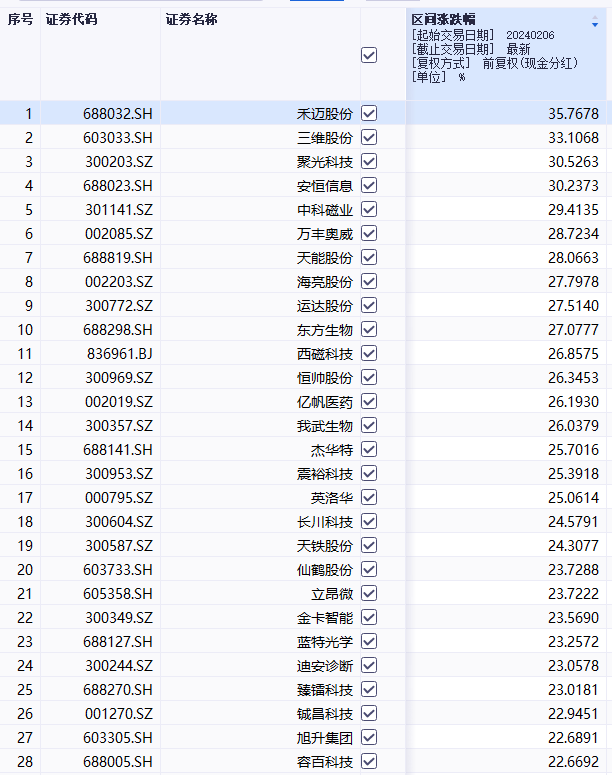612x775 pixels.
Task: Toggle checkbox in 长川科技 row
Action: (369, 521)
